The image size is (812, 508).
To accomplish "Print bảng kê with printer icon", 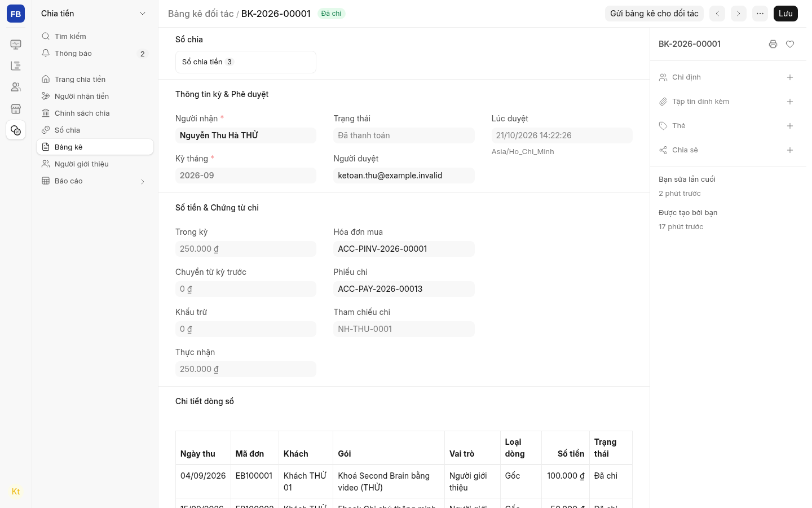I will pyautogui.click(x=773, y=44).
